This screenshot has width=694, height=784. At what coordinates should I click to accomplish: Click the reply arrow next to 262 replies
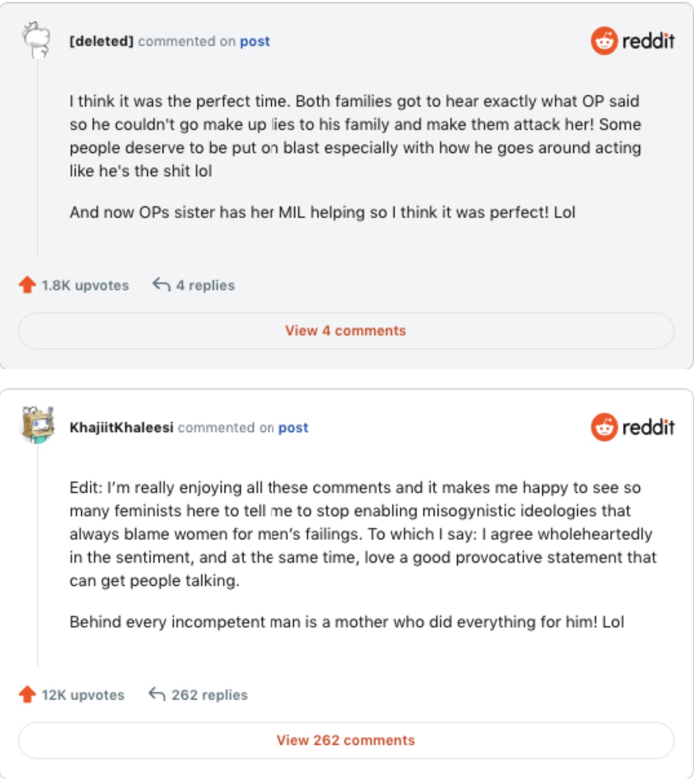(x=157, y=694)
